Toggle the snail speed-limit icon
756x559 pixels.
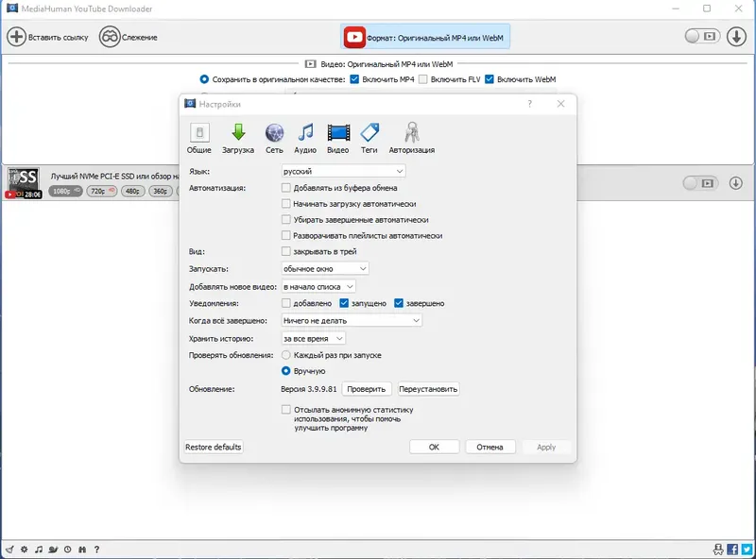[53, 550]
